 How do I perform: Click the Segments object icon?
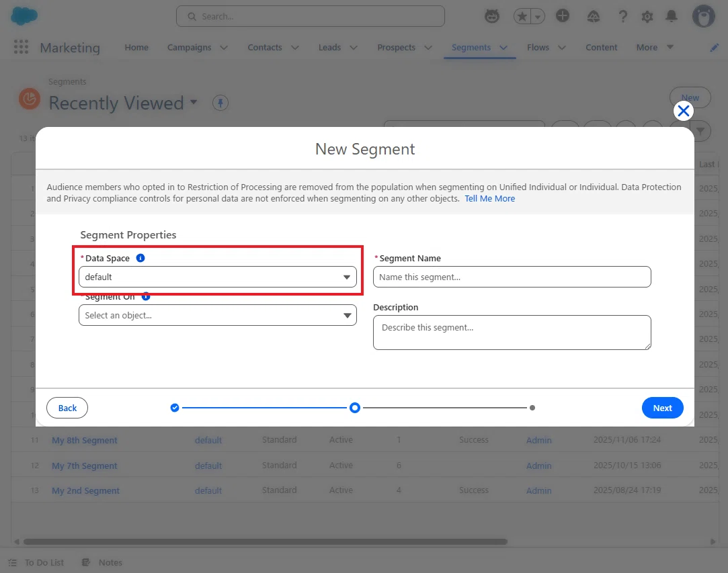click(30, 99)
